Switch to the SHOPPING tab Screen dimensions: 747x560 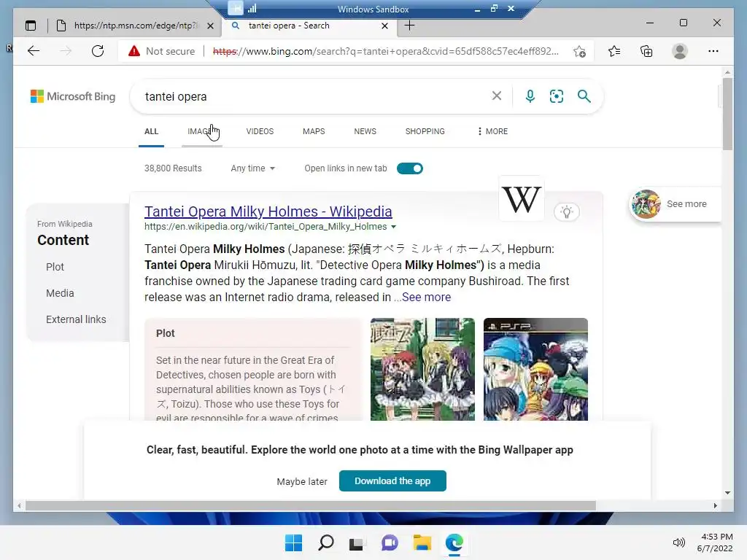tap(425, 131)
